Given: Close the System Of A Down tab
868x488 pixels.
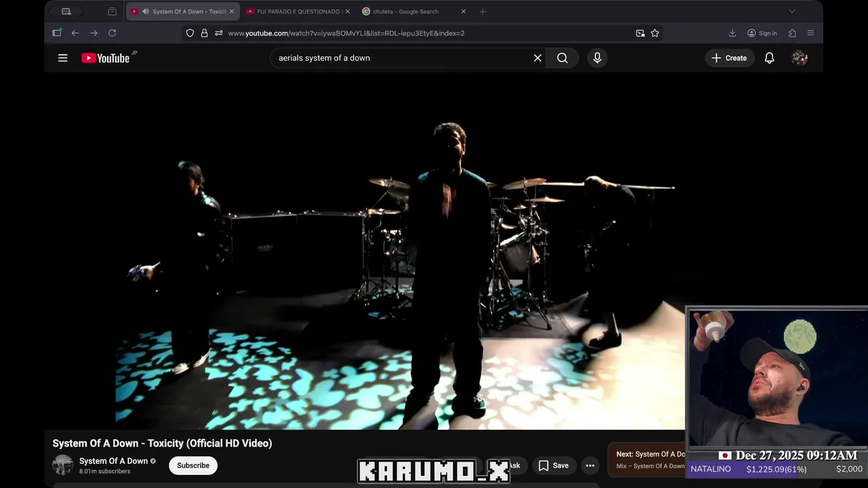Looking at the screenshot, I should coord(231,12).
